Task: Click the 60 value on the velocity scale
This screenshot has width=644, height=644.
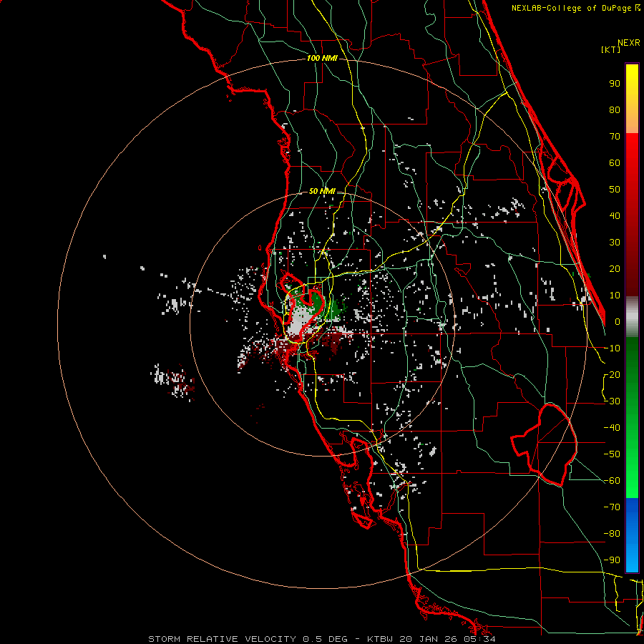Action: pyautogui.click(x=615, y=163)
